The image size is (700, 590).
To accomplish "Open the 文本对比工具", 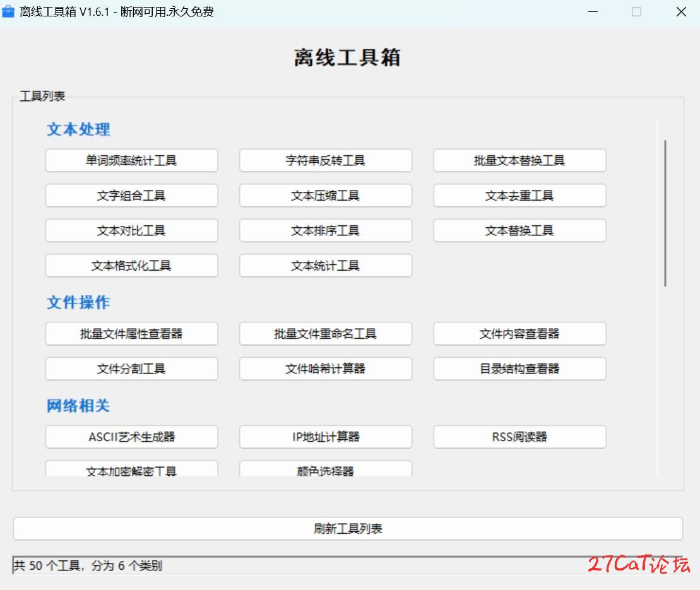I will 131,231.
